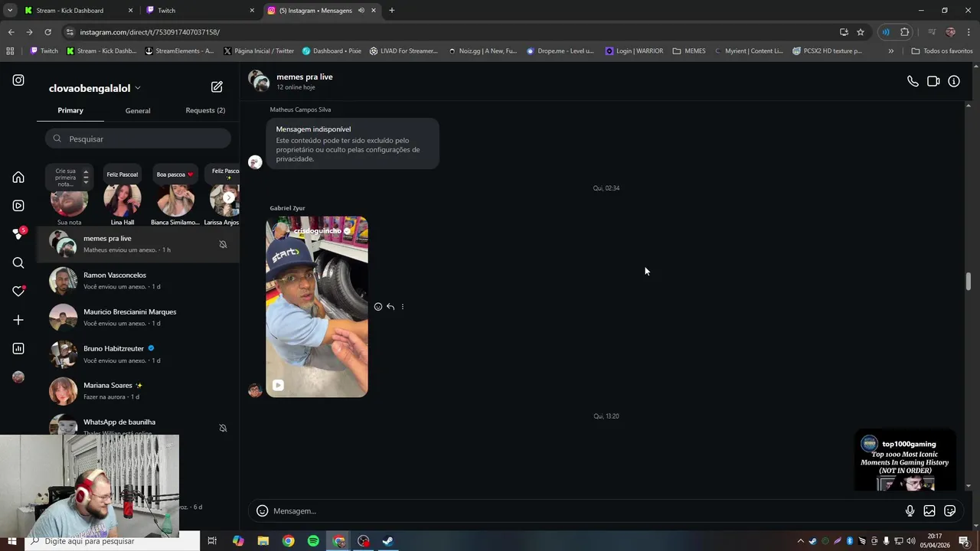This screenshot has height=551, width=980.
Task: Open Instagram home from logo icon
Action: point(18,80)
